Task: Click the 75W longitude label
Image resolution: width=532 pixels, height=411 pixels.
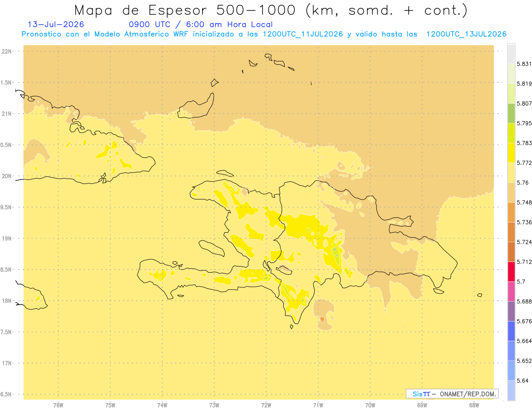Action: [x=110, y=405]
